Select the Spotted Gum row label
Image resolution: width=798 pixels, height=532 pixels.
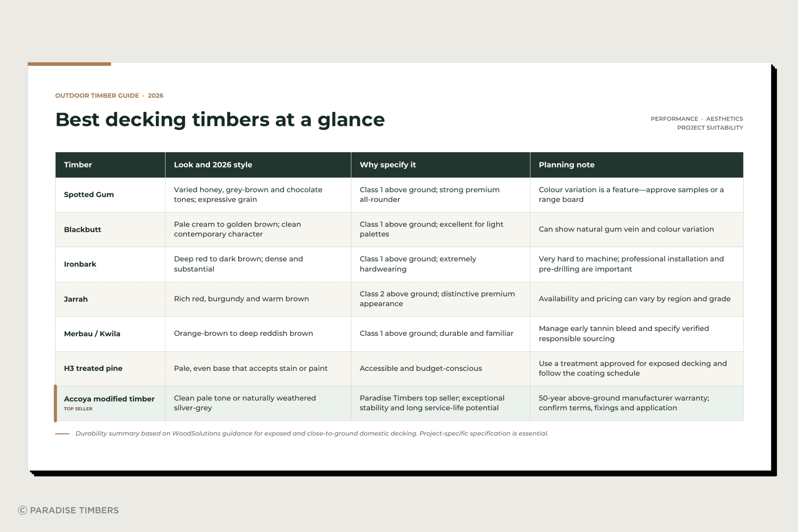pyautogui.click(x=89, y=195)
